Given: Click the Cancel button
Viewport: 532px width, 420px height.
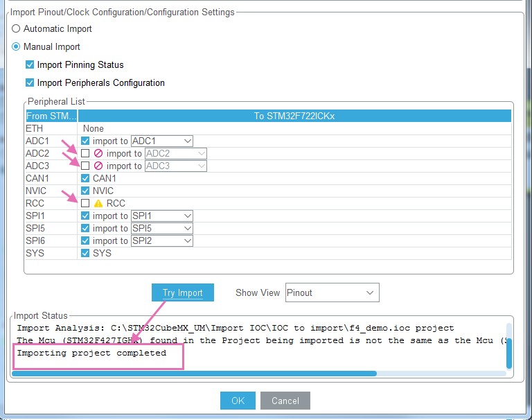Looking at the screenshot, I should [x=285, y=401].
